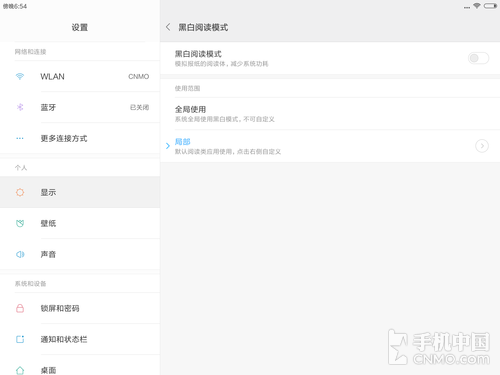Click the wifi status icon in status bar

point(477,6)
